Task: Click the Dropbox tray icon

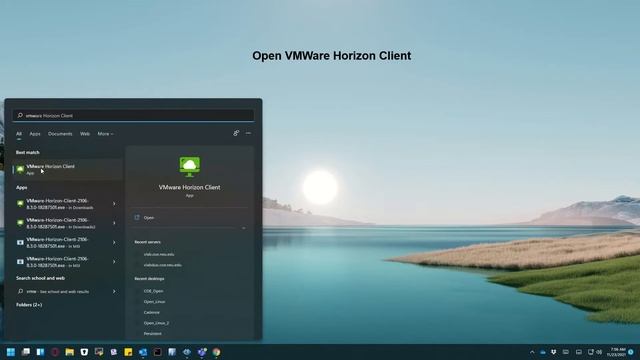Action: click(x=553, y=352)
